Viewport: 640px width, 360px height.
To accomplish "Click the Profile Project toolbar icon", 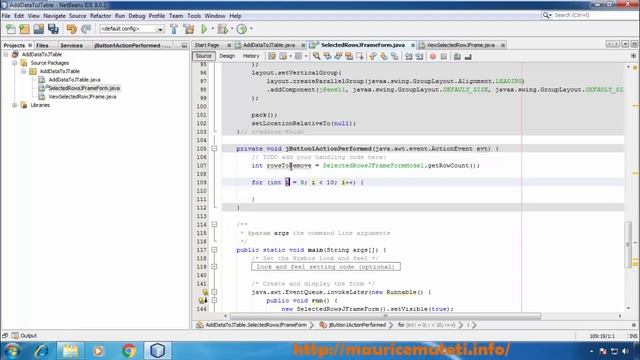I will tap(242, 29).
